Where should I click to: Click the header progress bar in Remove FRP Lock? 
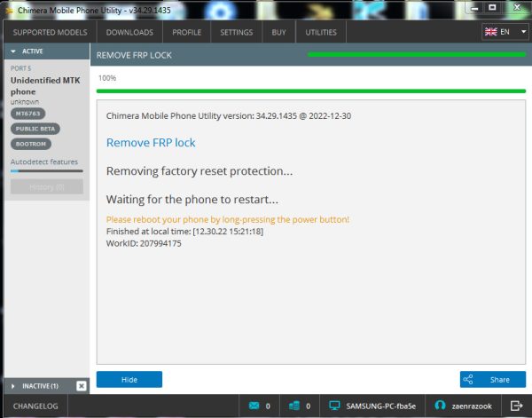417,55
